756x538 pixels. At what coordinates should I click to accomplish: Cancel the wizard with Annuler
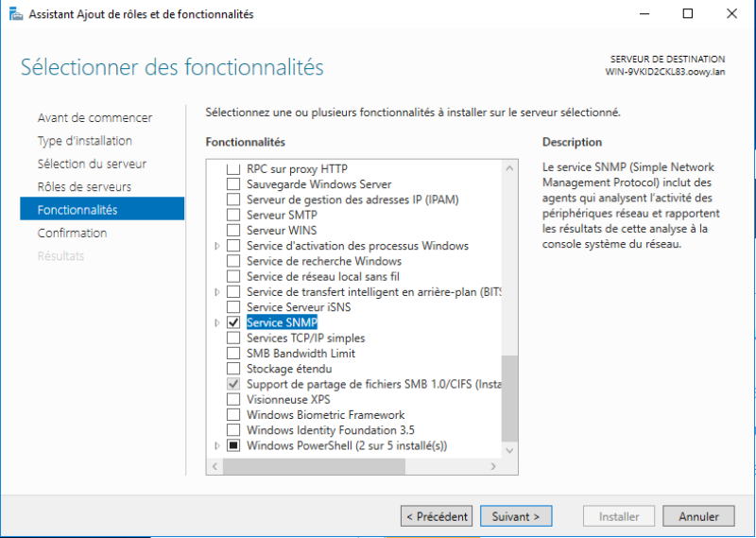tap(698, 516)
